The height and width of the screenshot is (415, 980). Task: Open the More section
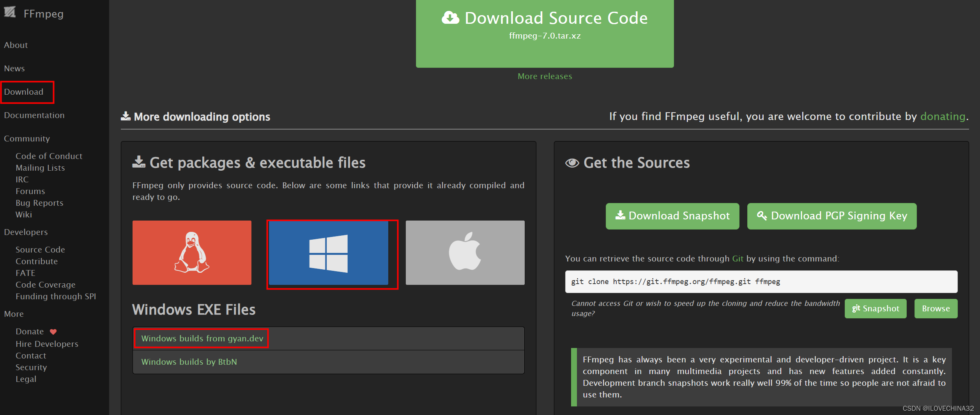[14, 314]
